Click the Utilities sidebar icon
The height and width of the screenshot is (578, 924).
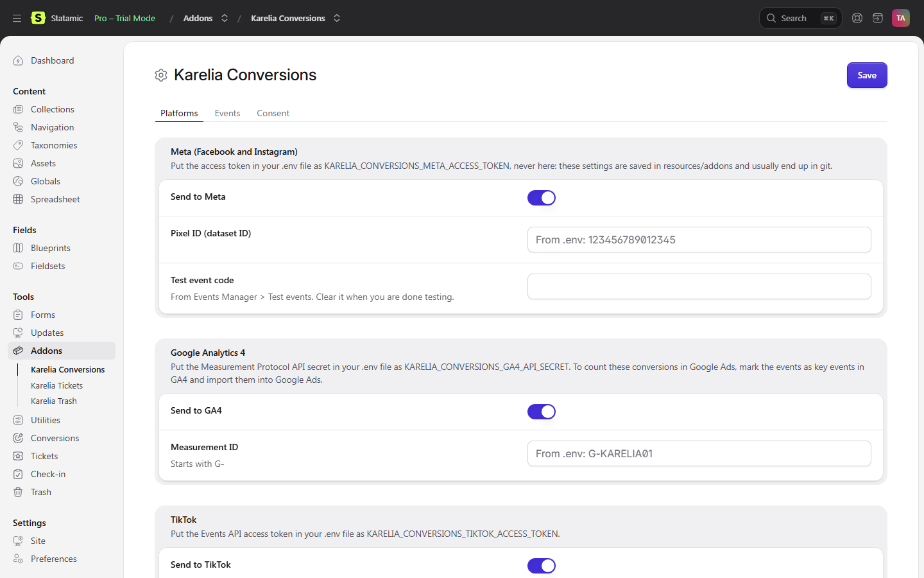(18, 420)
